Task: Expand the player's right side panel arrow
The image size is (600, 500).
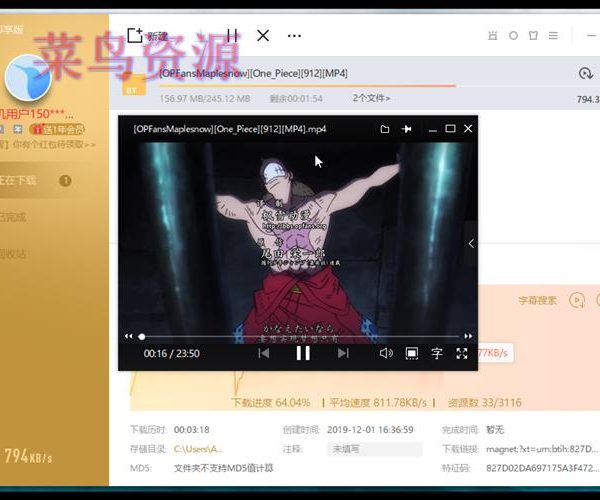Action: [471, 243]
